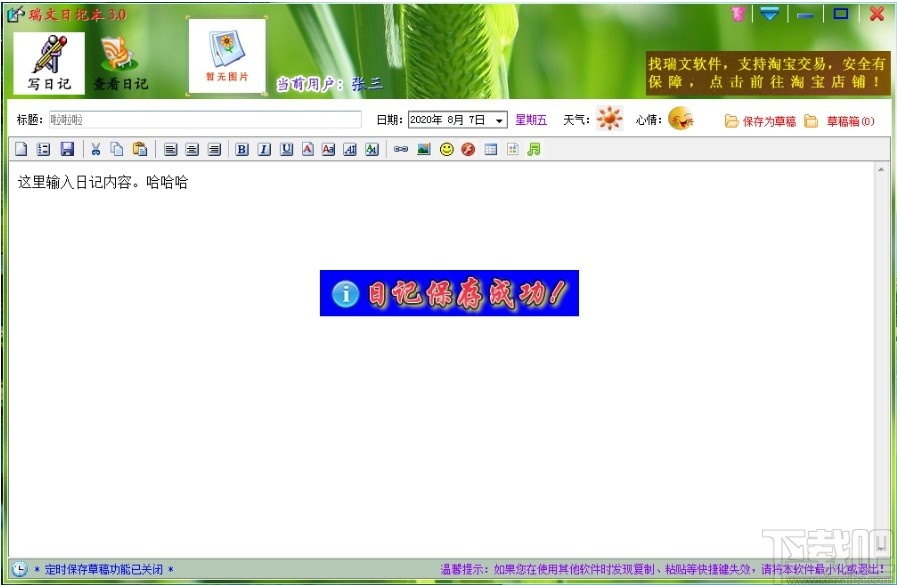Click the editor scroll up arrow
897x585 pixels.
coord(881,169)
